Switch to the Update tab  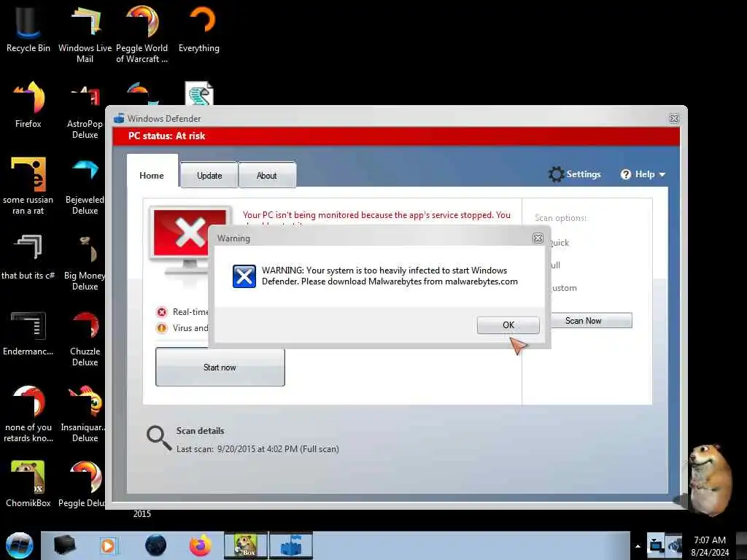click(209, 175)
